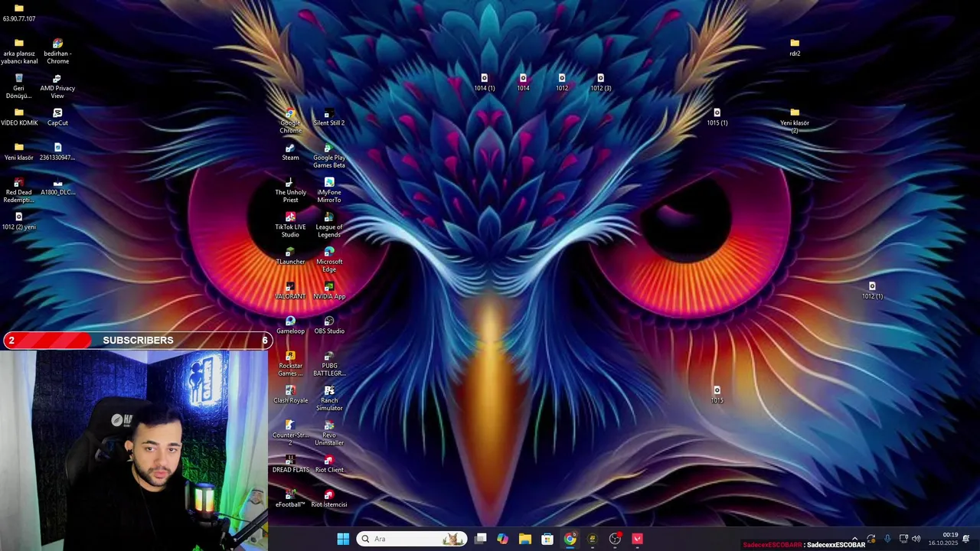Launch DREAD FLATS game icon
Screen dimensions: 980x551
point(290,464)
